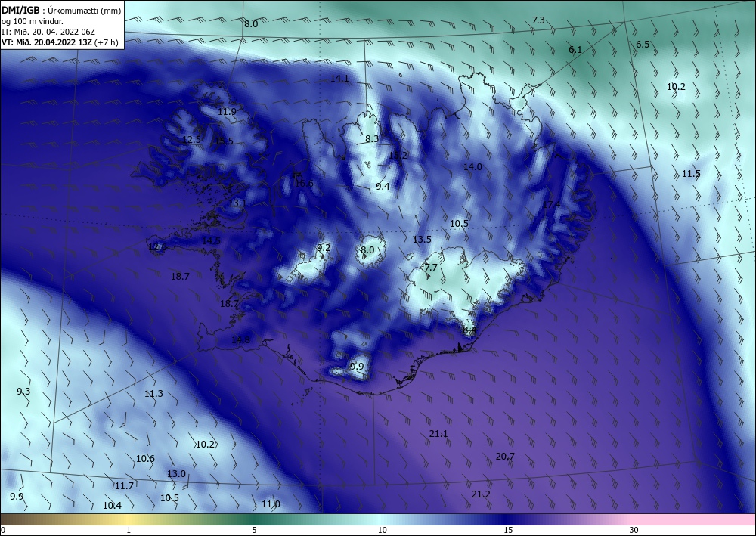Click the initial time 'IT: Mið. 20. 04. 2022 06Z'
The width and height of the screenshot is (756, 536).
[x=48, y=32]
